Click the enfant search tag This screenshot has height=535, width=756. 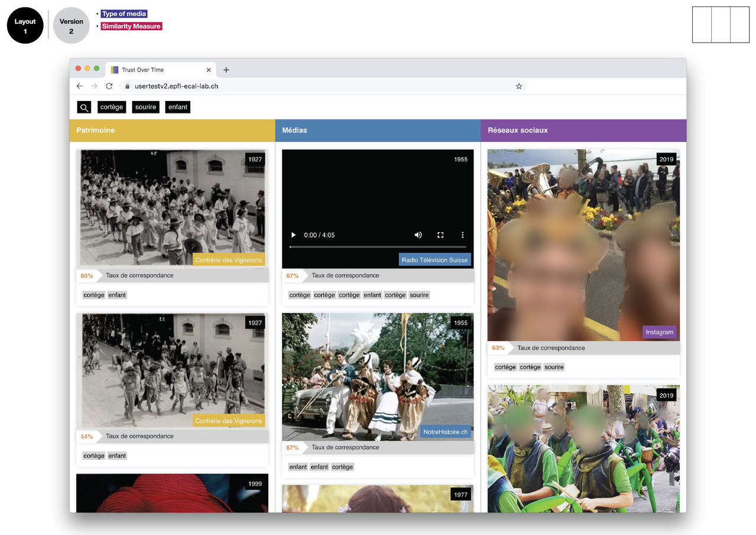178,107
